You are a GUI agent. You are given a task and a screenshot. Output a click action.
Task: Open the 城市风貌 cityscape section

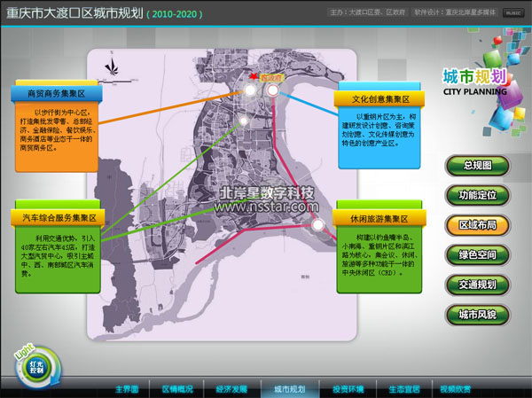478,314
